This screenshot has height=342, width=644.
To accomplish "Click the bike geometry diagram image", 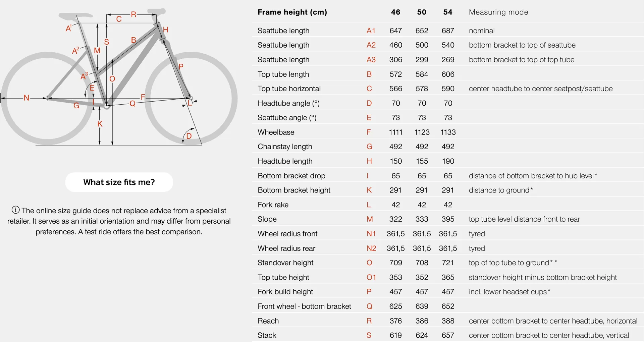I will (119, 77).
